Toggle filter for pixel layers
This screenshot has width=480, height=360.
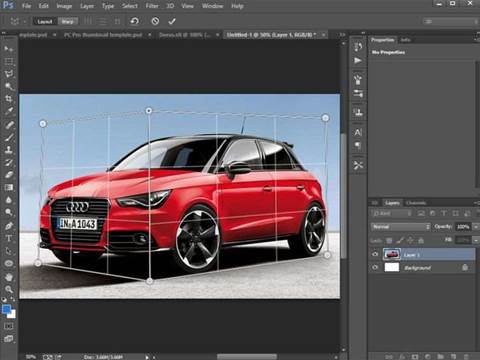pos(421,213)
